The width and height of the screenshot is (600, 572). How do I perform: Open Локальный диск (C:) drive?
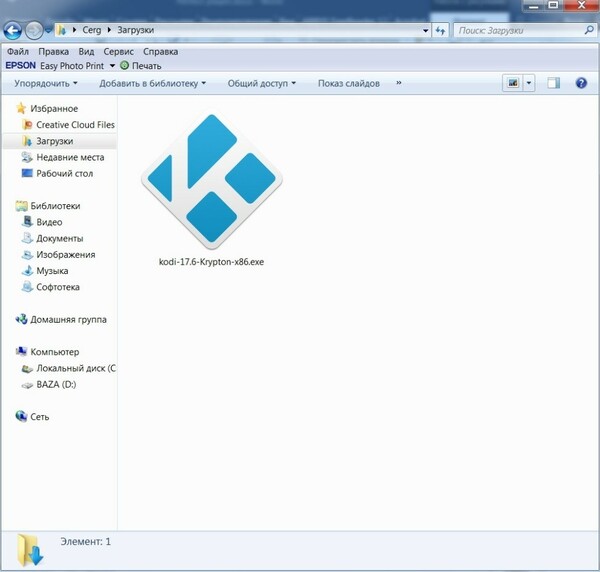[x=76, y=368]
